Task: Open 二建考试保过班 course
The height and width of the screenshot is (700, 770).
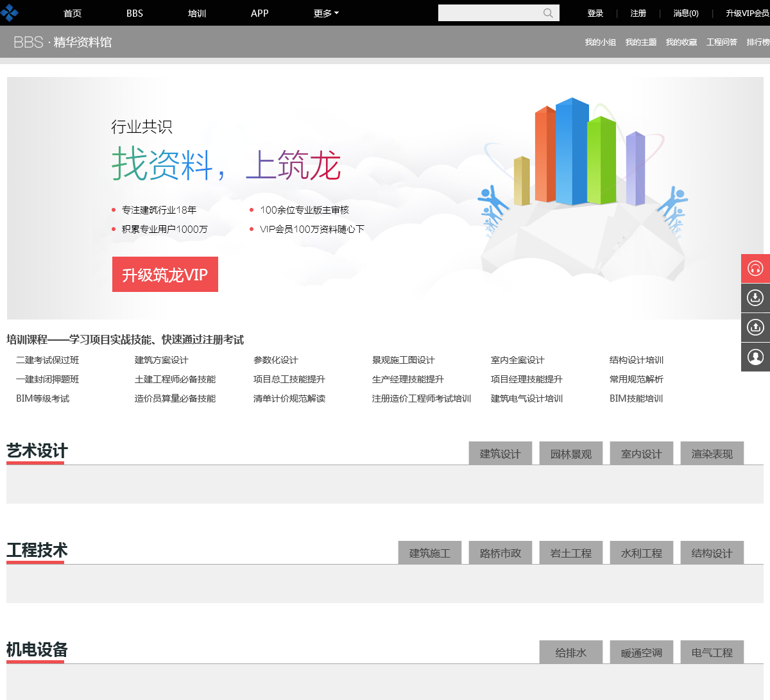Action: point(47,361)
